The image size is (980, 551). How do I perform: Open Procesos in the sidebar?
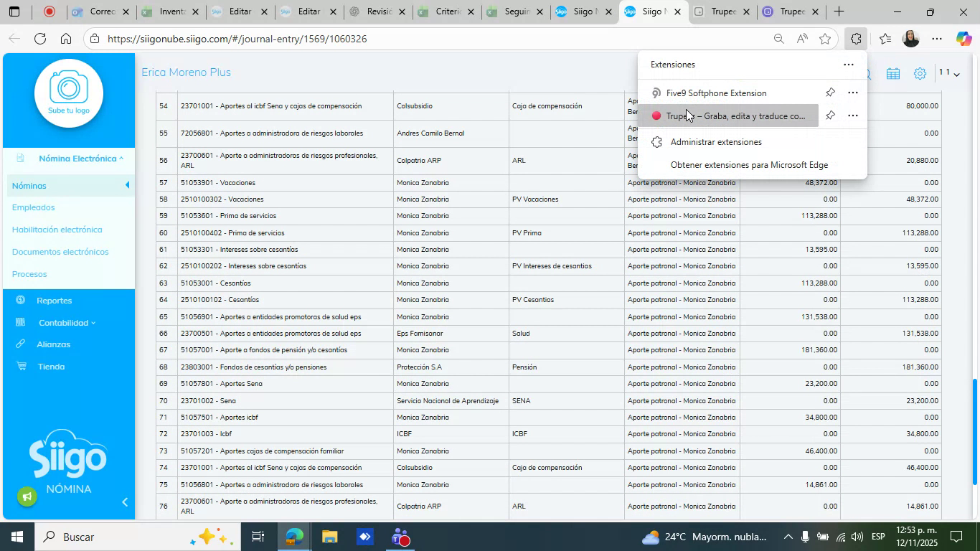coord(29,274)
